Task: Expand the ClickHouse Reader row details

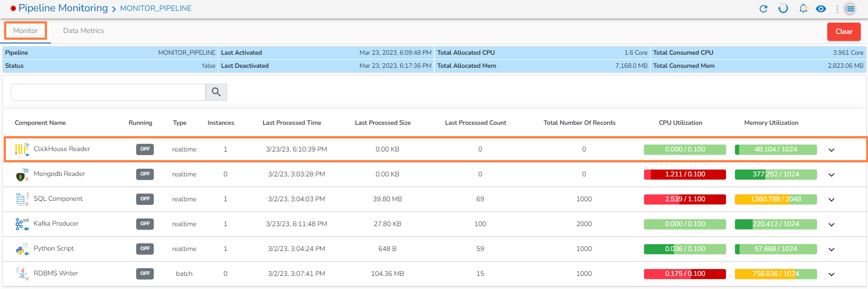Action: point(831,150)
